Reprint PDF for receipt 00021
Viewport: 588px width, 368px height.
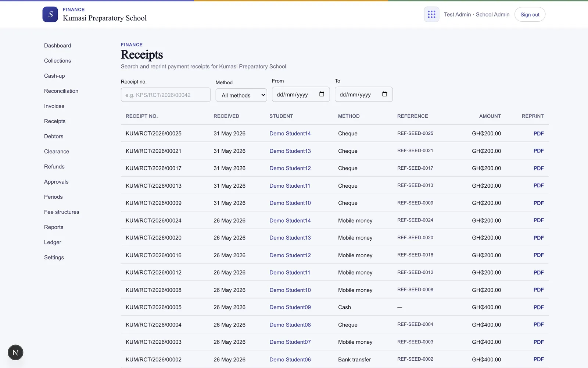(x=538, y=151)
